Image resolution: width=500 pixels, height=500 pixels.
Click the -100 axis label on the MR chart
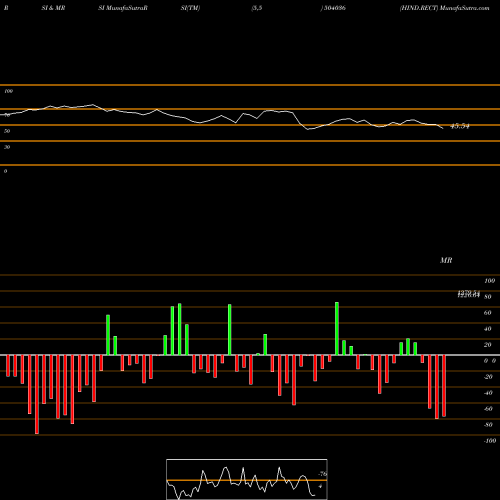pos(490,441)
